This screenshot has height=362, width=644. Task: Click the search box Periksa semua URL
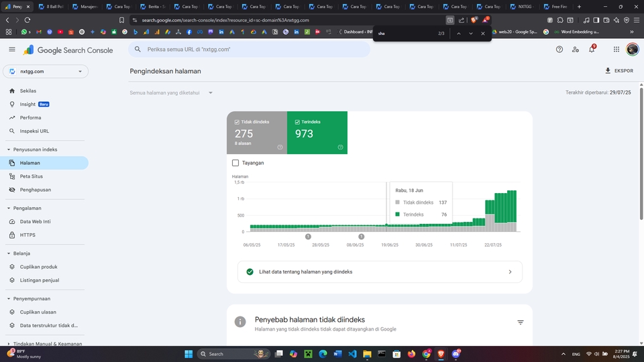[x=255, y=50]
